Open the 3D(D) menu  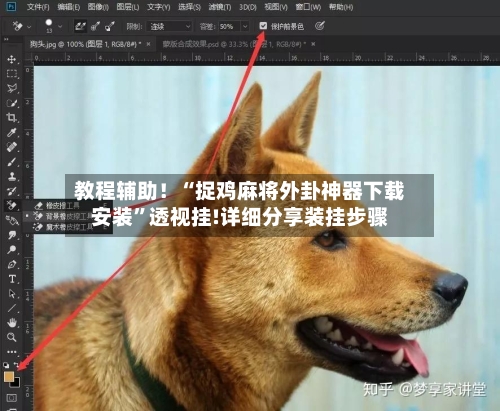point(248,7)
